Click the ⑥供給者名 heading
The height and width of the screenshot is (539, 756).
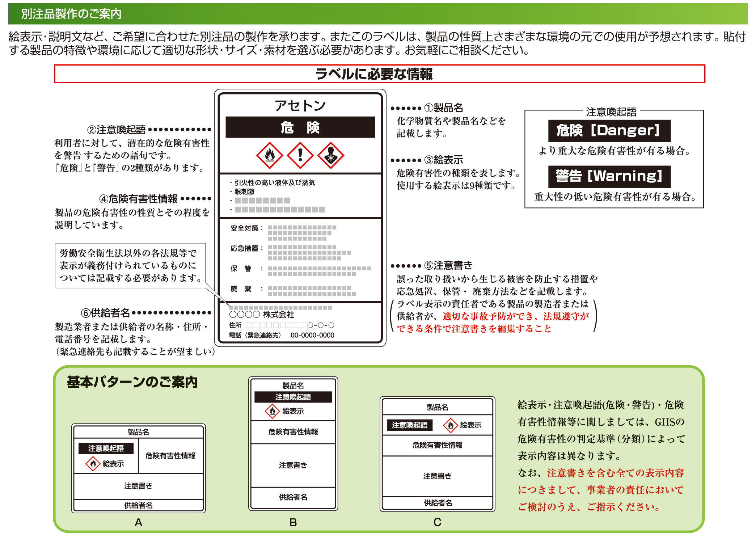coord(105,313)
